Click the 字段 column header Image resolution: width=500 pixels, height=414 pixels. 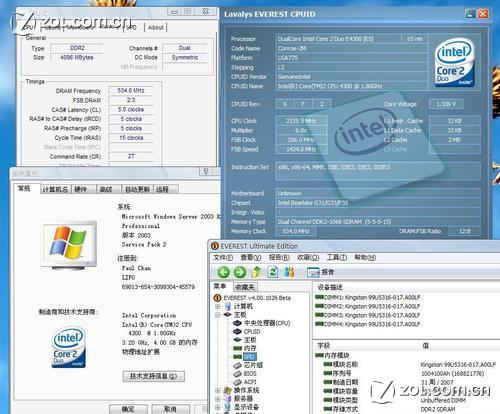tap(324, 345)
